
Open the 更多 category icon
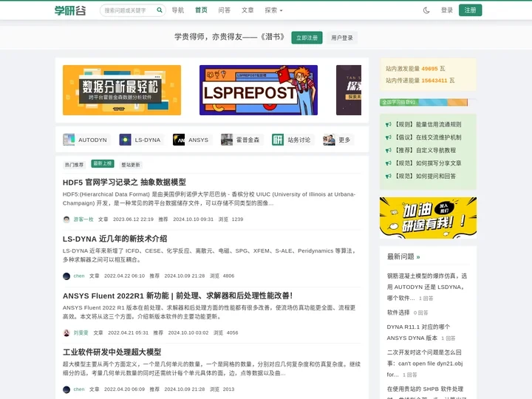click(329, 140)
